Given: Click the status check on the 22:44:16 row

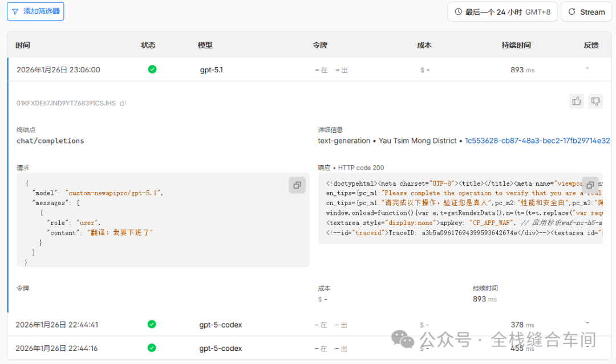Looking at the screenshot, I should click(152, 347).
